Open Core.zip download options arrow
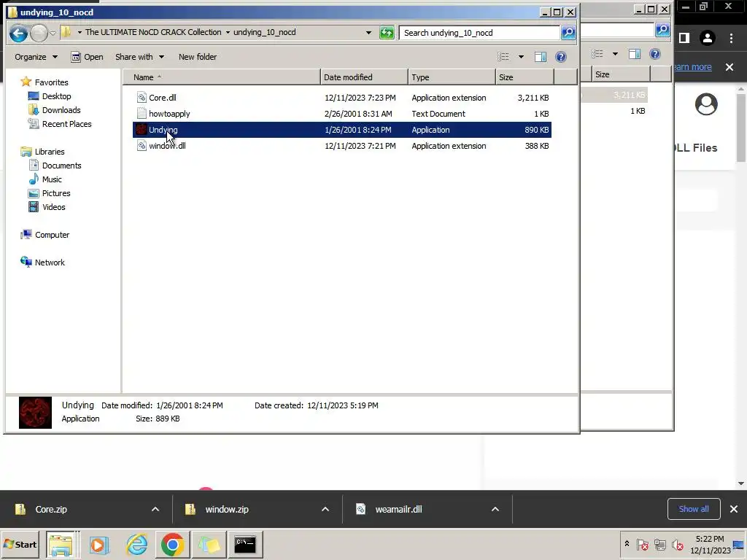This screenshot has height=560, width=747. point(155,509)
